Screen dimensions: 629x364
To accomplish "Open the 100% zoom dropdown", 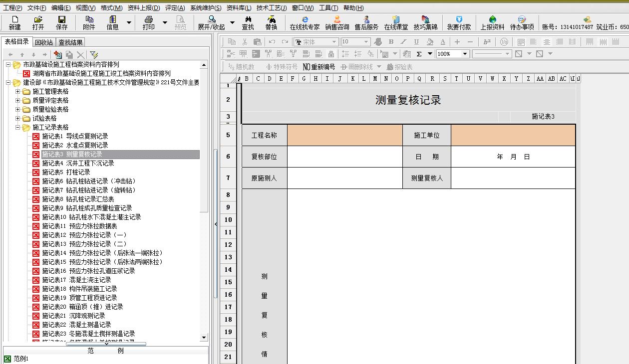I will [x=465, y=54].
